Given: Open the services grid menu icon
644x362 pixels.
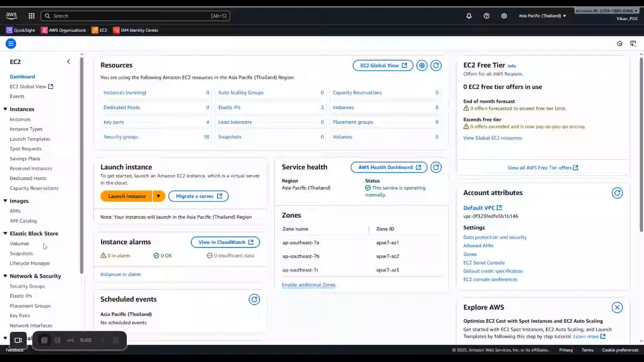Looking at the screenshot, I should click(31, 16).
